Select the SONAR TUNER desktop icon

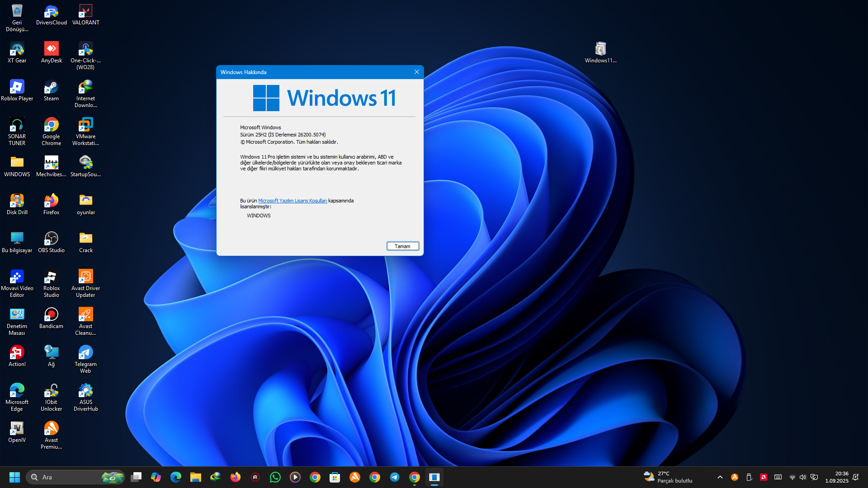[x=17, y=132]
